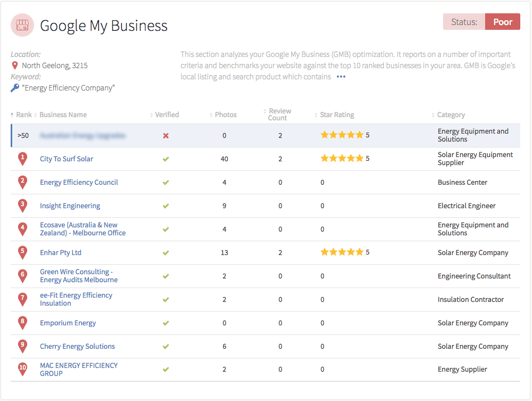
Task: Sort table by Business Name column
Action: [60, 114]
